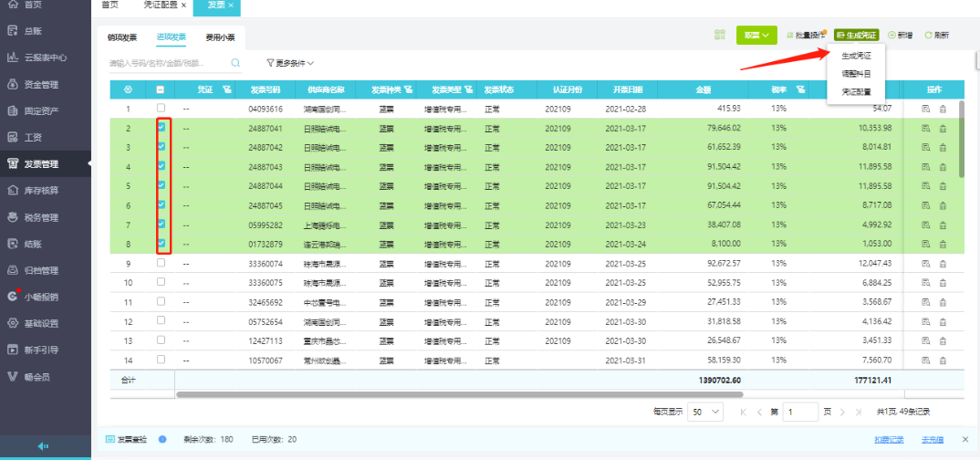Screen dimensions: 980x460
Task: Jump to last page in pagination
Action: click(x=859, y=412)
